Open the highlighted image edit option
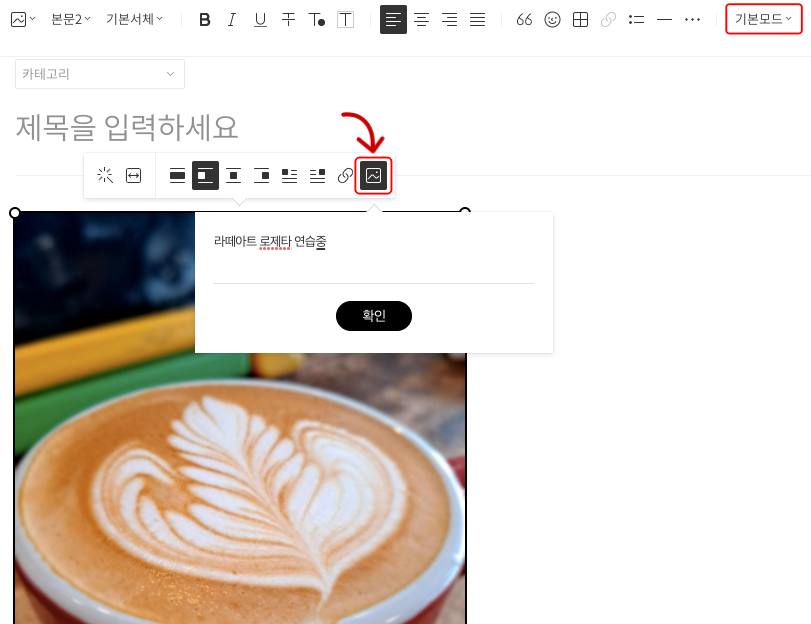Image resolution: width=811 pixels, height=624 pixels. click(x=373, y=174)
